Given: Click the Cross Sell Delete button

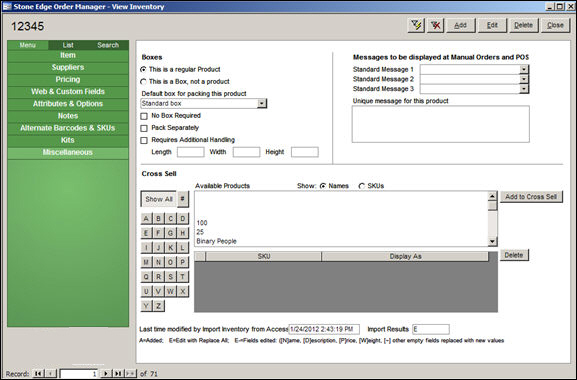Looking at the screenshot, I should (x=514, y=255).
